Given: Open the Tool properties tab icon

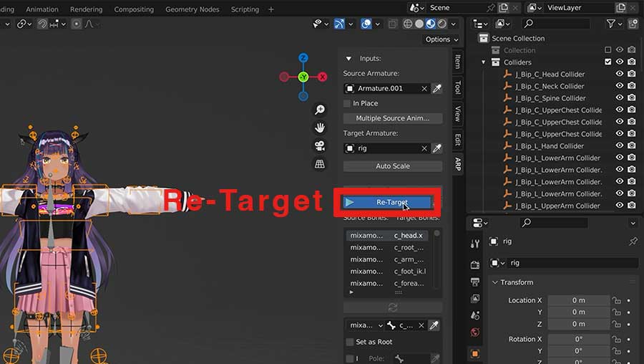Looking at the screenshot, I should click(x=475, y=244).
